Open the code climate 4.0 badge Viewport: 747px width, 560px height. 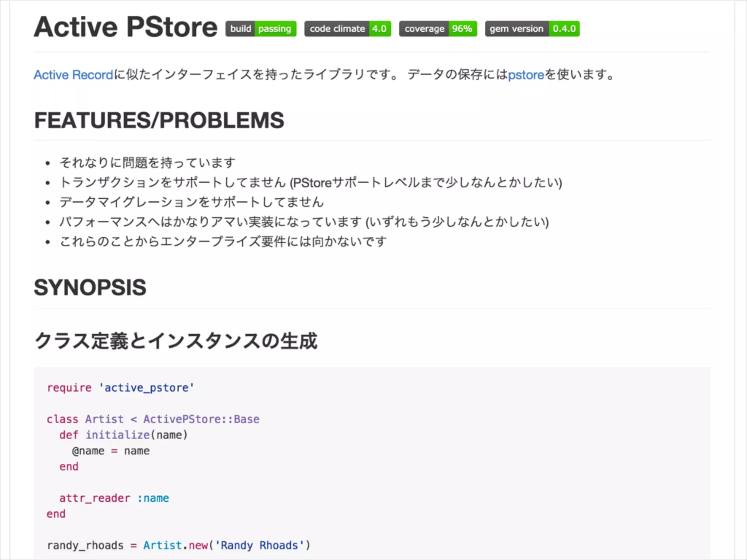coord(348,29)
